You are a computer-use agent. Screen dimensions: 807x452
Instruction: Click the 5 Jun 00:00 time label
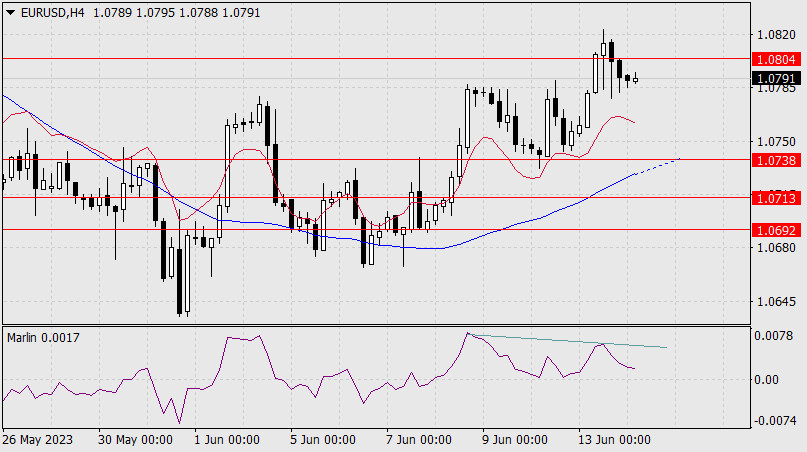324,440
